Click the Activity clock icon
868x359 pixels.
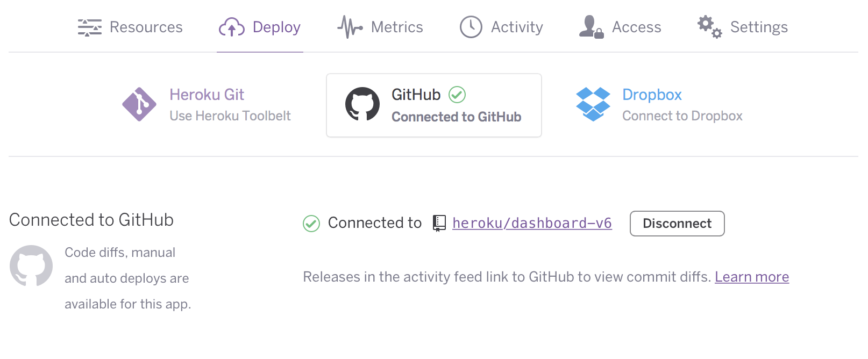pos(471,27)
